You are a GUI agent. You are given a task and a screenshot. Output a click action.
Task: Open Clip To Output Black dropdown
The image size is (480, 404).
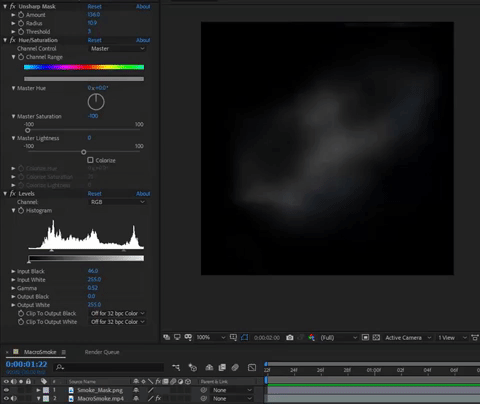[x=117, y=313]
